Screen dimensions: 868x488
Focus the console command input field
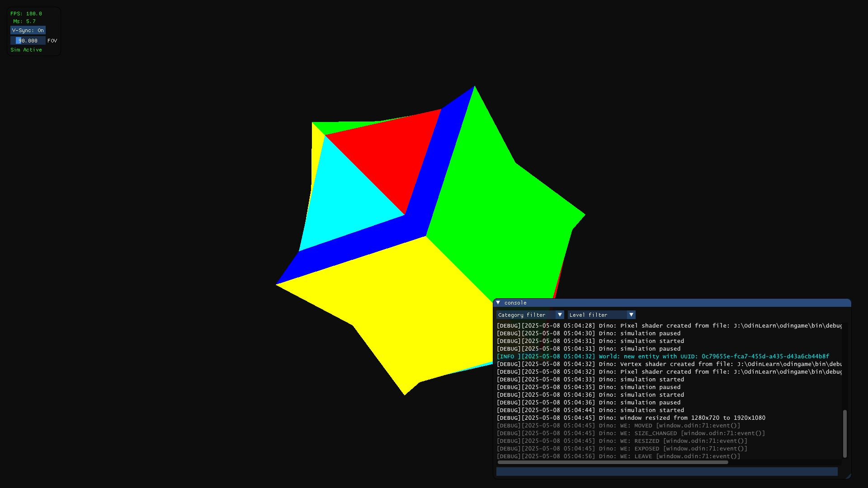pyautogui.click(x=666, y=472)
